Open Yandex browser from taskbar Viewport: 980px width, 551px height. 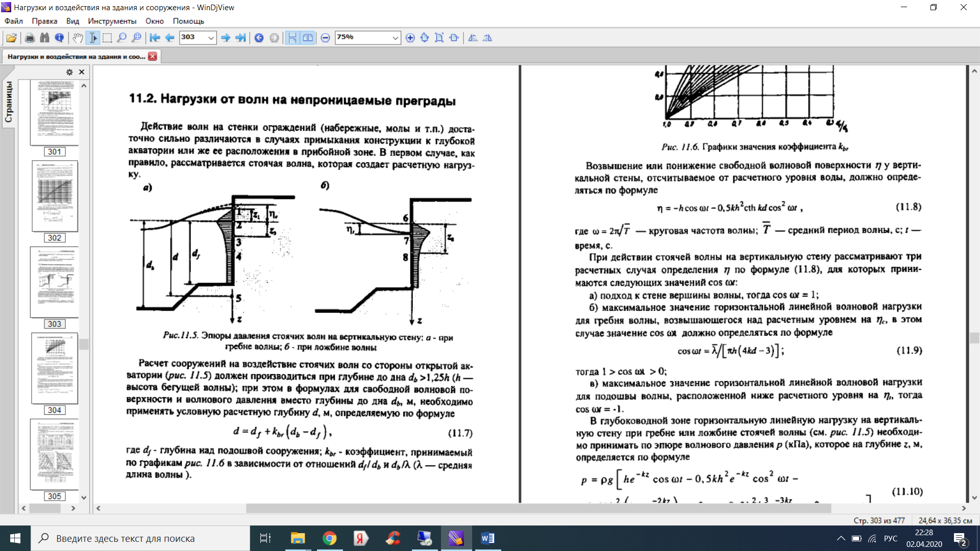pyautogui.click(x=361, y=538)
